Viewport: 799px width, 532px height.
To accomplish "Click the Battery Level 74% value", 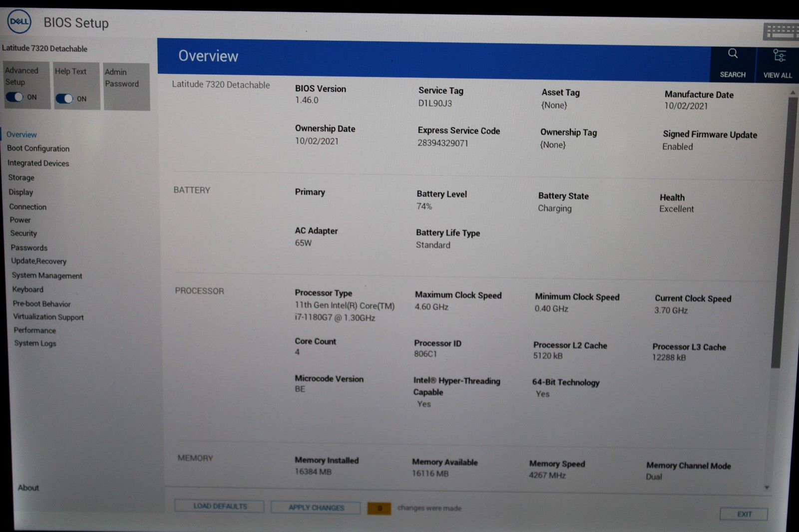I will [x=424, y=207].
